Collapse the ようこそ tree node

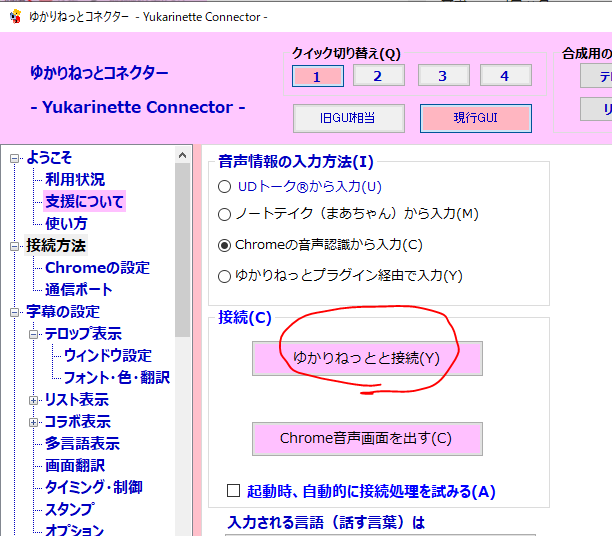(14, 158)
